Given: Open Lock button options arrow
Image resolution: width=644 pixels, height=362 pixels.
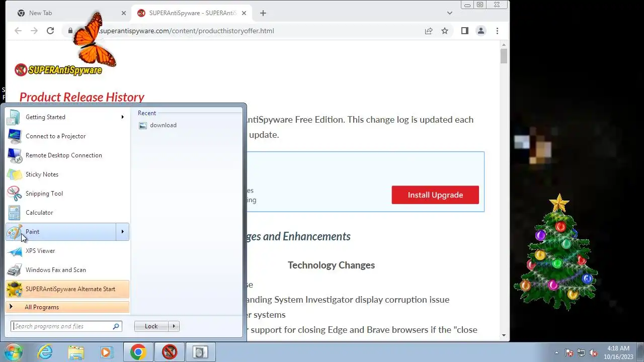Looking at the screenshot, I should [x=174, y=326].
